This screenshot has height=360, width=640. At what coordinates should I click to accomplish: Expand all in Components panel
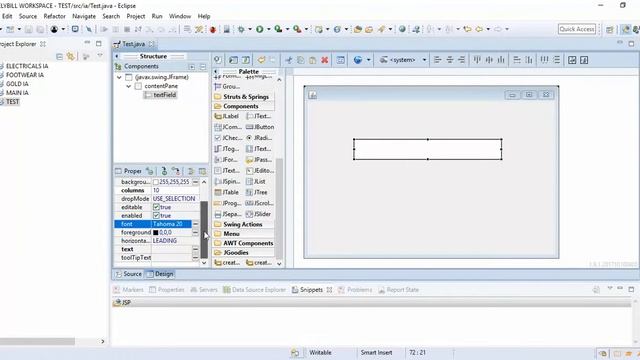pos(192,67)
